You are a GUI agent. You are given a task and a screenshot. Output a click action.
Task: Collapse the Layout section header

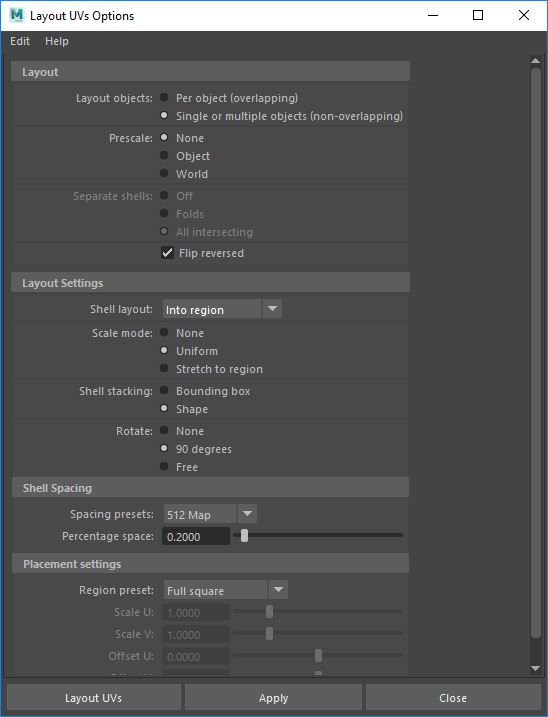(210, 72)
